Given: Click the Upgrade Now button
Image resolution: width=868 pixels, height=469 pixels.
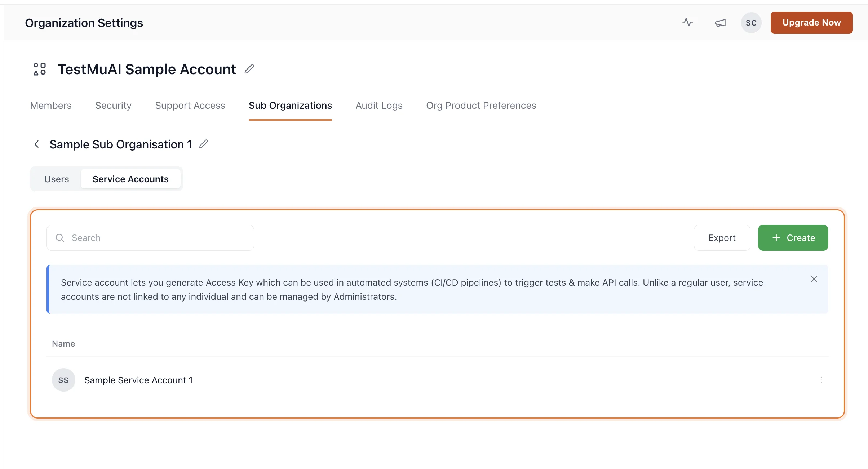Looking at the screenshot, I should tap(811, 23).
